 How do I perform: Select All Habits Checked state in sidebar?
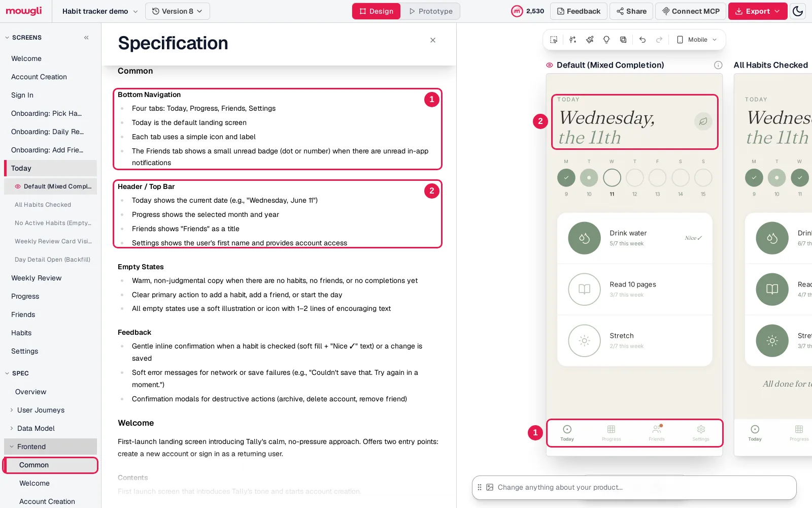pos(43,205)
